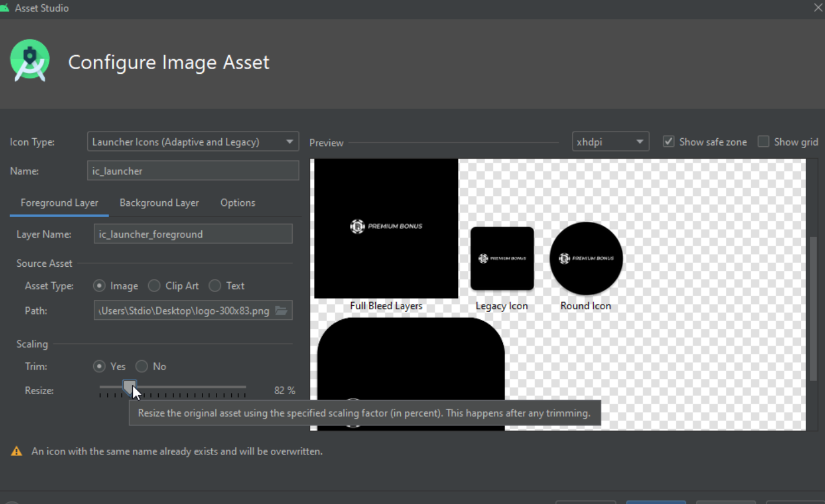The height and width of the screenshot is (504, 825).
Task: Click the 82 % resize value
Action: [284, 391]
